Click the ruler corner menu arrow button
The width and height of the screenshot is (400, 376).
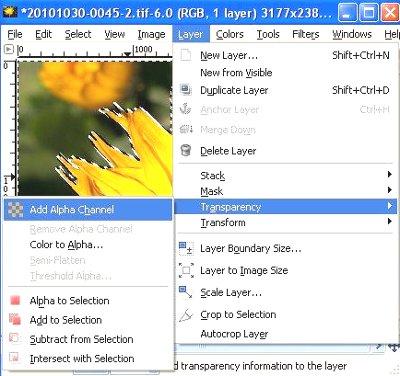pyautogui.click(x=8, y=49)
